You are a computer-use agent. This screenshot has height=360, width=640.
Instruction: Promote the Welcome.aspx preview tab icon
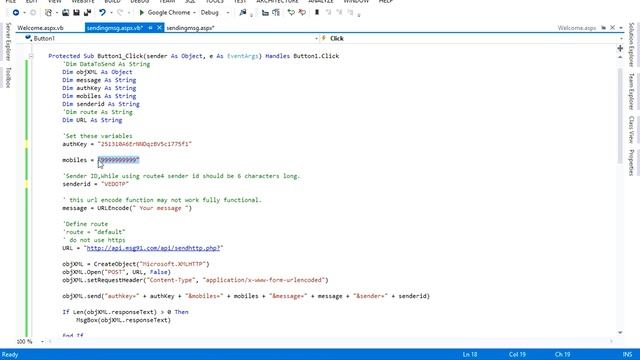click(x=603, y=28)
